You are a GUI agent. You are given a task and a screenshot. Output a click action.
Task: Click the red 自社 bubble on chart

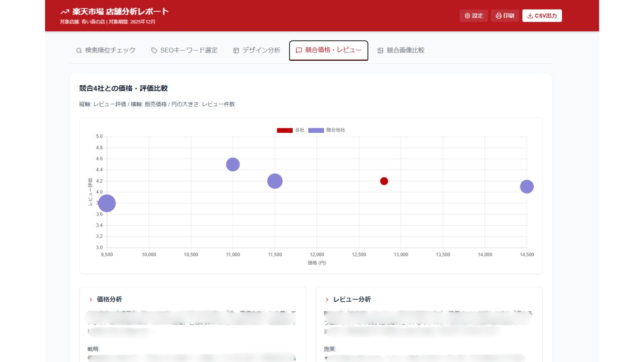[384, 181]
